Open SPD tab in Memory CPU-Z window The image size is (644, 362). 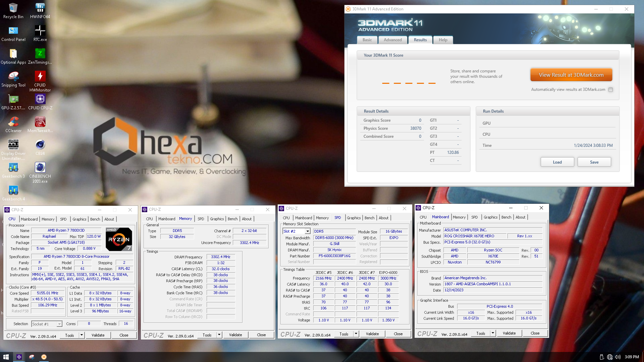[x=201, y=219]
